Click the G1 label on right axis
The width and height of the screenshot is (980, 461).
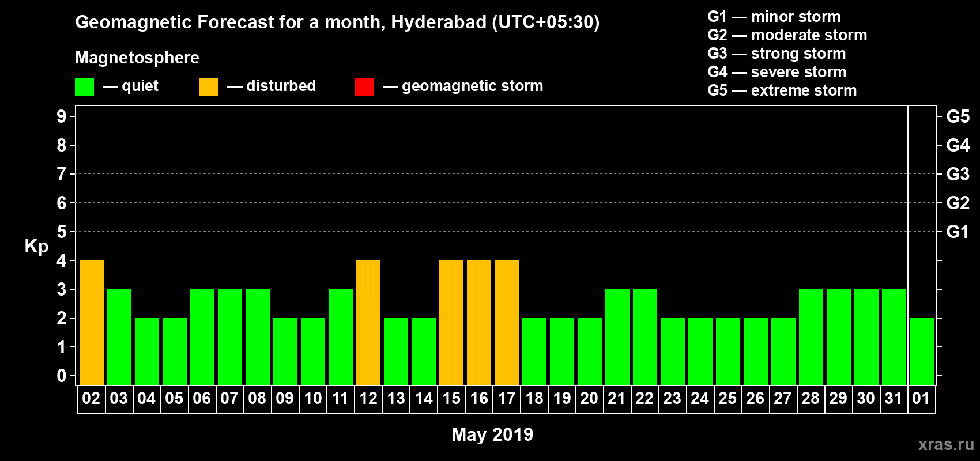[958, 232]
